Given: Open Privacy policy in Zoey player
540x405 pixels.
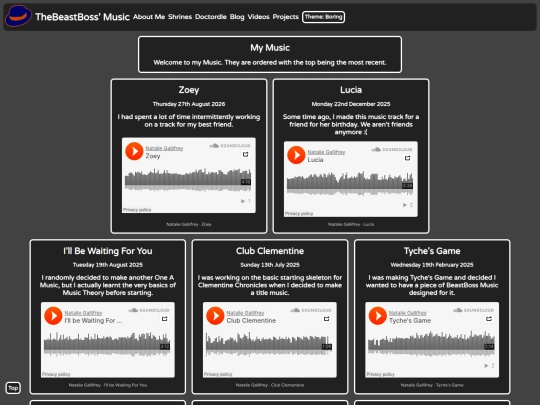Looking at the screenshot, I should click(x=137, y=210).
